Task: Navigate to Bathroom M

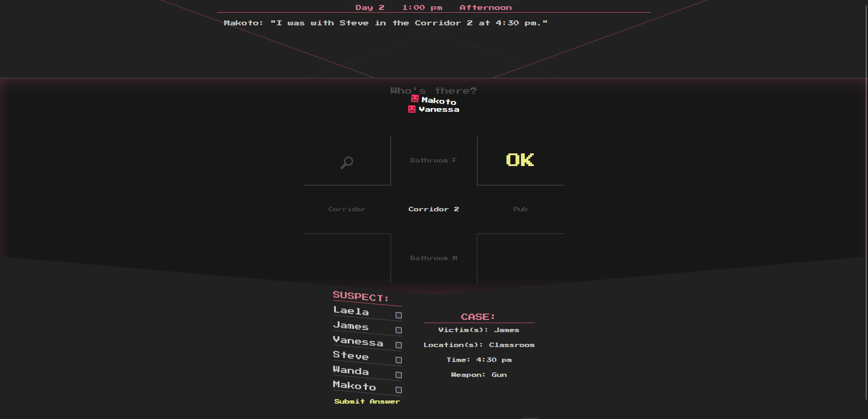Action: coord(434,258)
